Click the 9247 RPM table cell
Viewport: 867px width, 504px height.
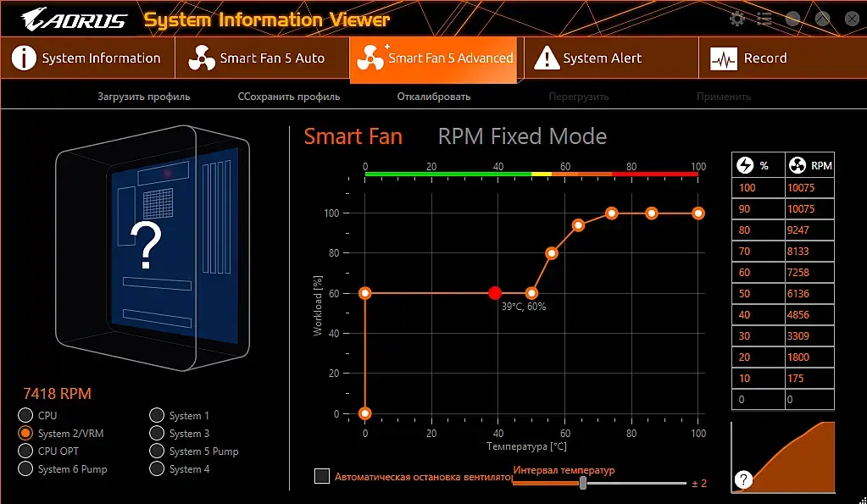[809, 230]
